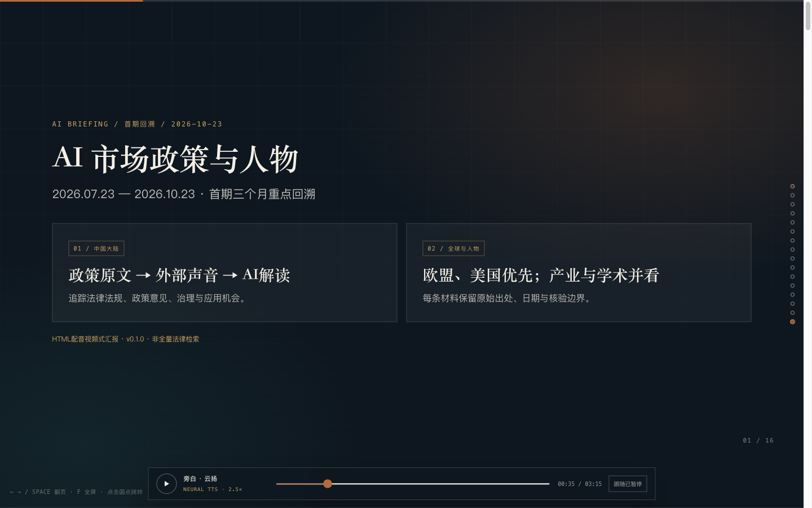The height and width of the screenshot is (508, 812).
Task: Click the 01 / 中国大陆 tag
Action: pyautogui.click(x=96, y=248)
